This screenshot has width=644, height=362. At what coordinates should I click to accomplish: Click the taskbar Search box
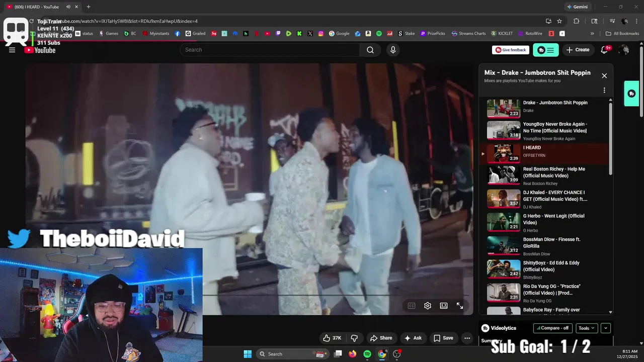(x=292, y=354)
